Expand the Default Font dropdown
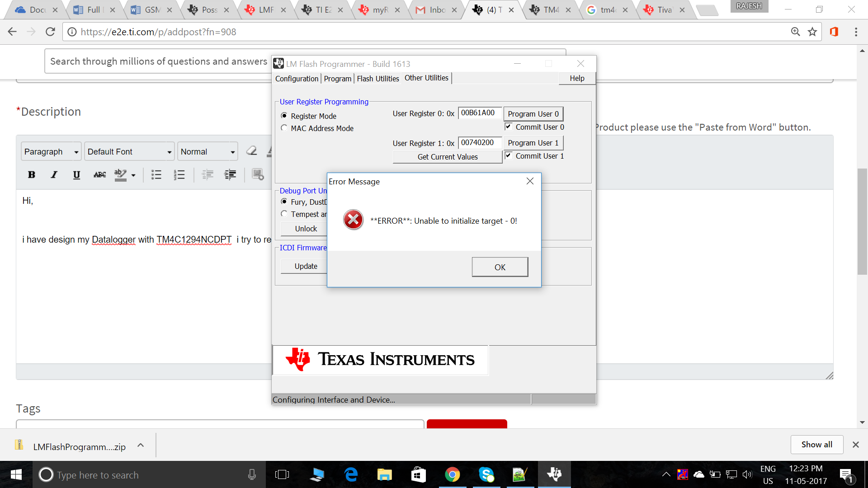This screenshot has width=868, height=488. point(129,152)
